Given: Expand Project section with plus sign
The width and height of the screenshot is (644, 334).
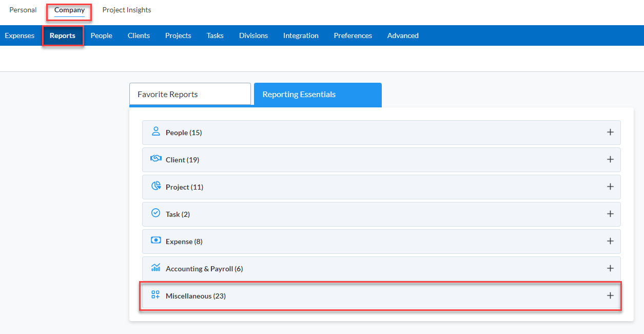Looking at the screenshot, I should [x=610, y=187].
